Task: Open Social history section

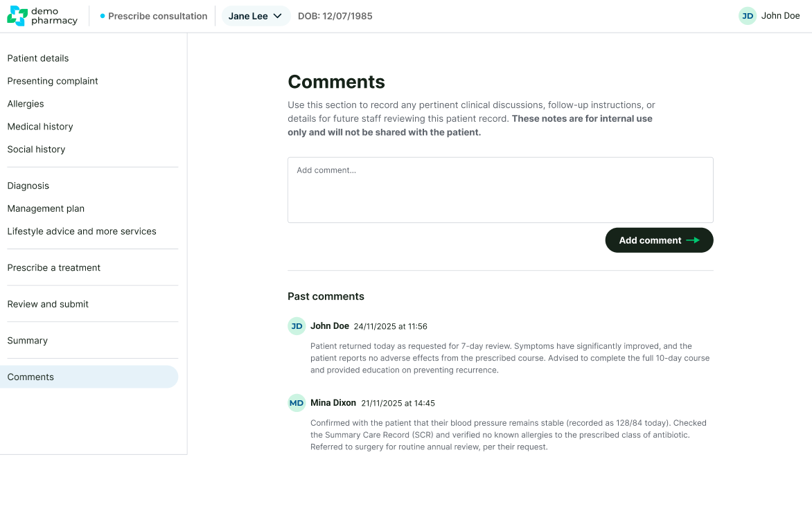Action: click(36, 150)
